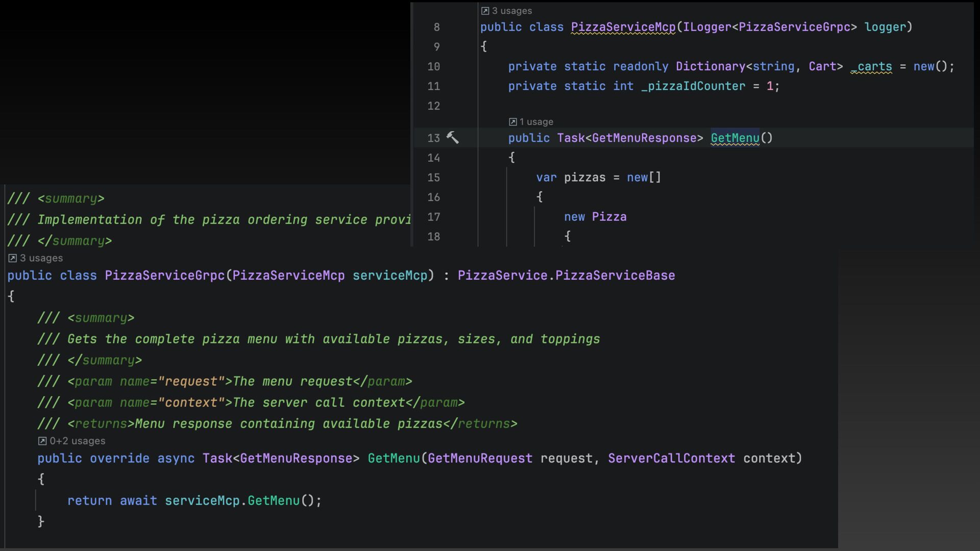Click the hammer quick-fix icon on line 13

point(452,138)
